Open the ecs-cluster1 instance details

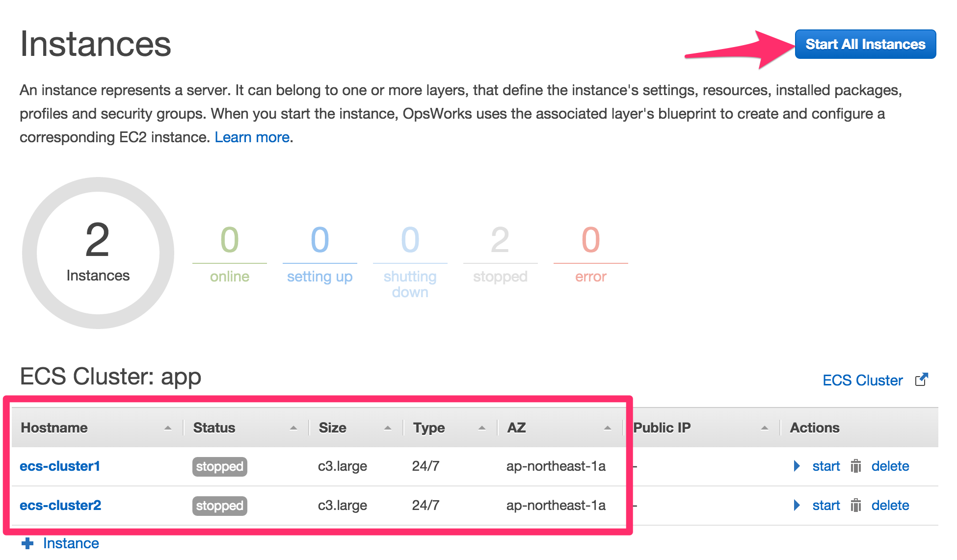tap(59, 466)
